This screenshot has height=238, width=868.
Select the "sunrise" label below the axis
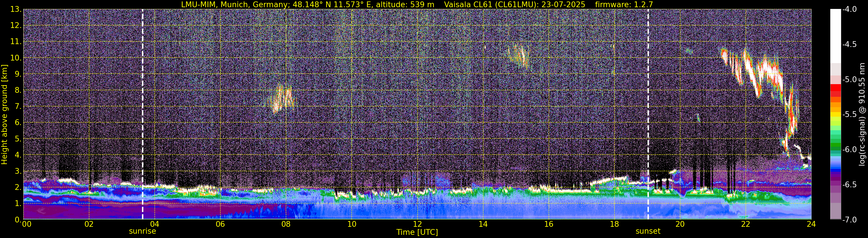tap(143, 231)
